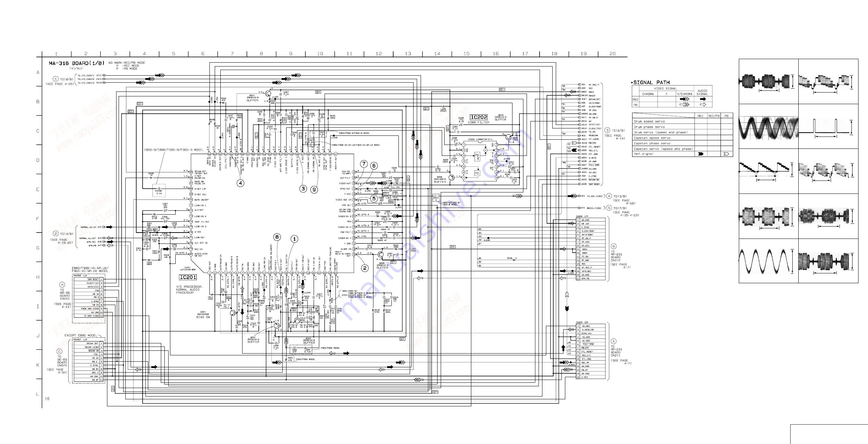Click the '(SEE PAGE 4-25)' reference text
868x444 pixels.
click(x=59, y=84)
